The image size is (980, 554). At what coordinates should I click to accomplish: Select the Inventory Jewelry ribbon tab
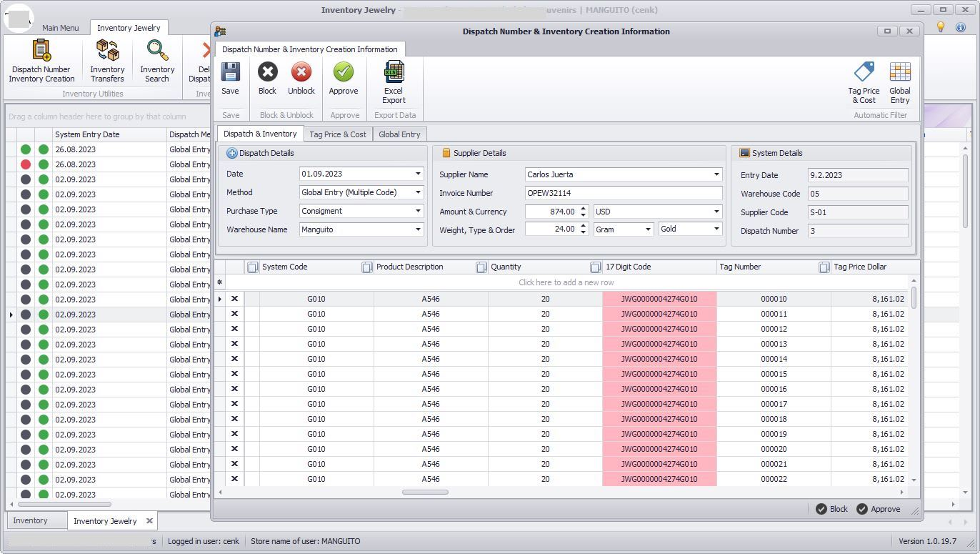click(129, 28)
